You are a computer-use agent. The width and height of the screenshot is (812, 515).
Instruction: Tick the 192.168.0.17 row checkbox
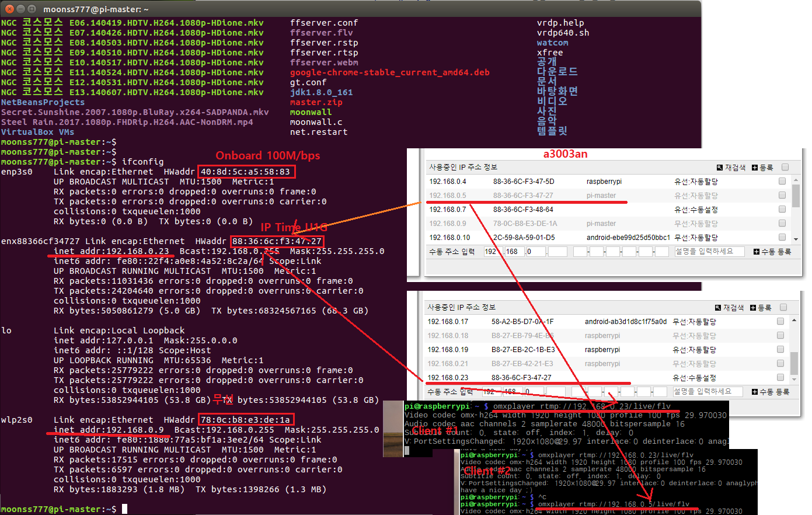coord(780,321)
